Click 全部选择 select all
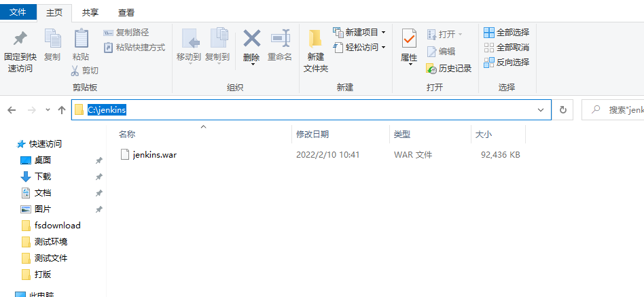The image size is (644, 297). (506, 32)
